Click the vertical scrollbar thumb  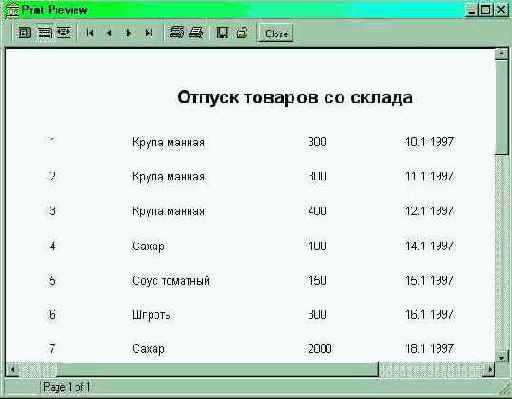click(x=502, y=107)
